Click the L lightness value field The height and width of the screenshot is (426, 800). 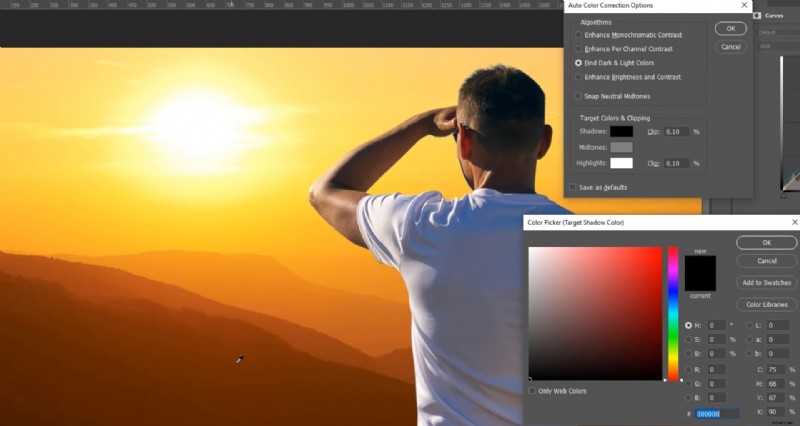[777, 325]
